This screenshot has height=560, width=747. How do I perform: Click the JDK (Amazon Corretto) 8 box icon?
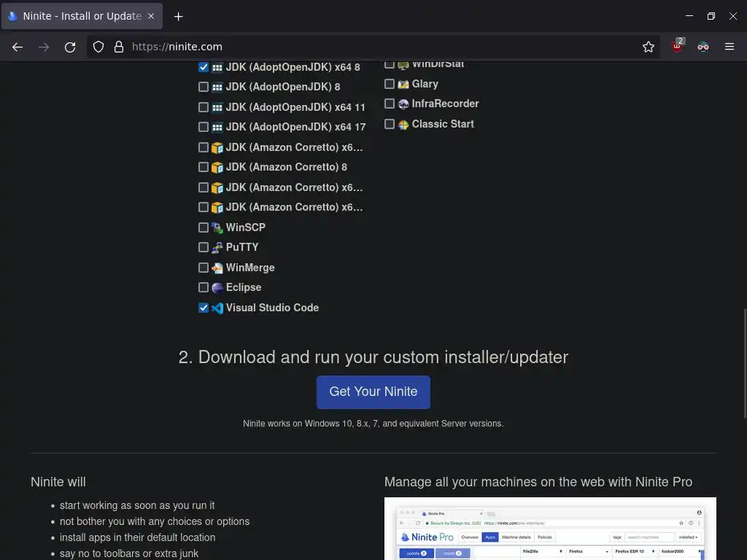217,168
